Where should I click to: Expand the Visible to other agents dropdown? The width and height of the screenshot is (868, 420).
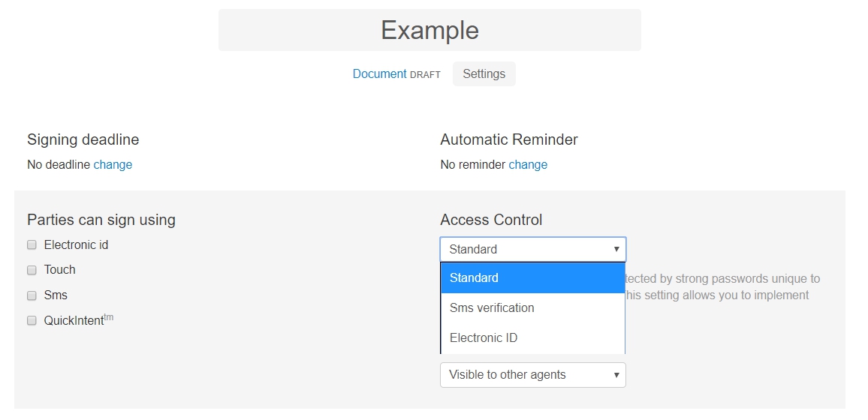click(x=526, y=375)
